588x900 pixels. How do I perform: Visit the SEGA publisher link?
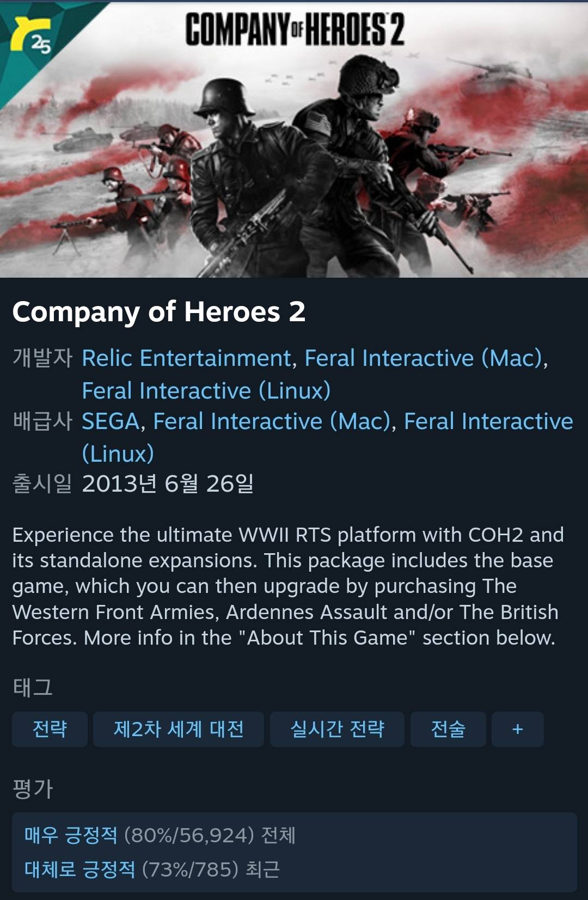[x=111, y=421]
